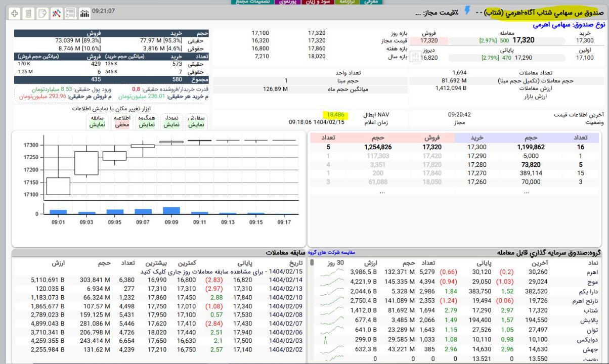Open the اهرم symbol in group list
The image size is (609, 364).
[591, 274]
